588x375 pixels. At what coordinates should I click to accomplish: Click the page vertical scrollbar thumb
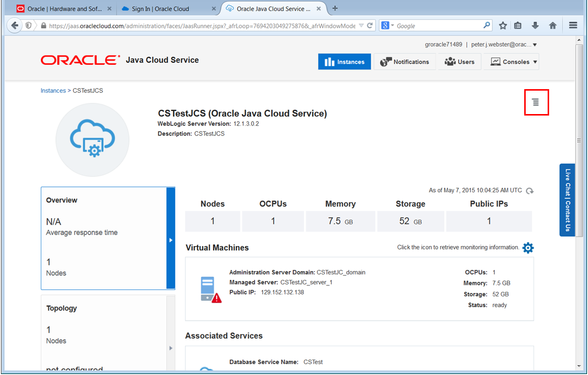coord(580,140)
